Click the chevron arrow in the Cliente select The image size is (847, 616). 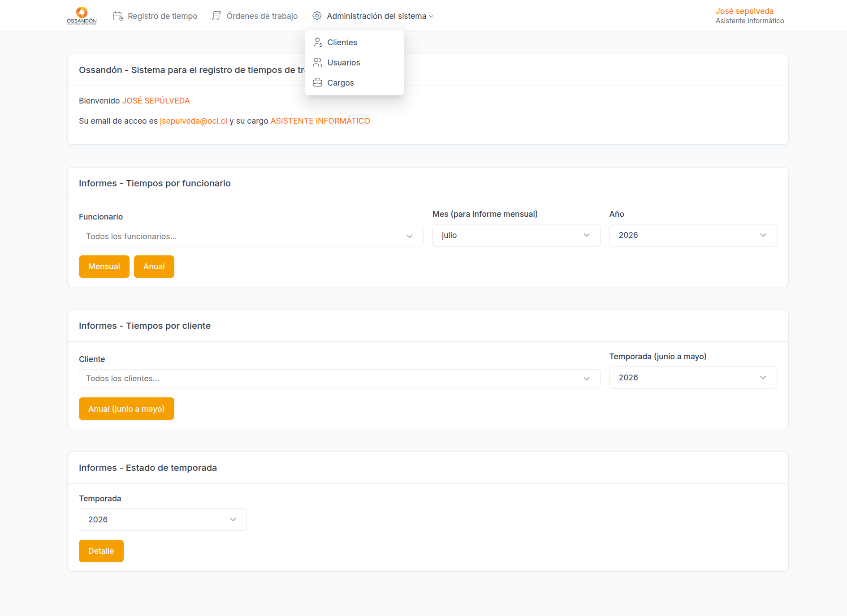pos(587,379)
